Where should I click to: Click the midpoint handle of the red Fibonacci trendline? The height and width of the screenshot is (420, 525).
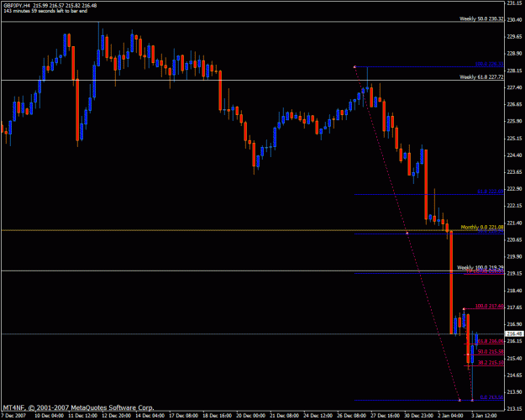click(x=468, y=354)
